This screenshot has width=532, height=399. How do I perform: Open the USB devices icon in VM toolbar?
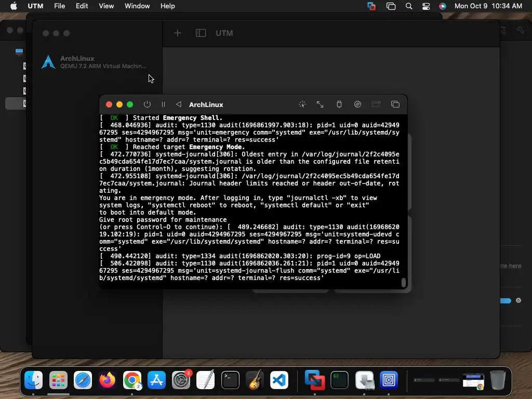pos(339,104)
